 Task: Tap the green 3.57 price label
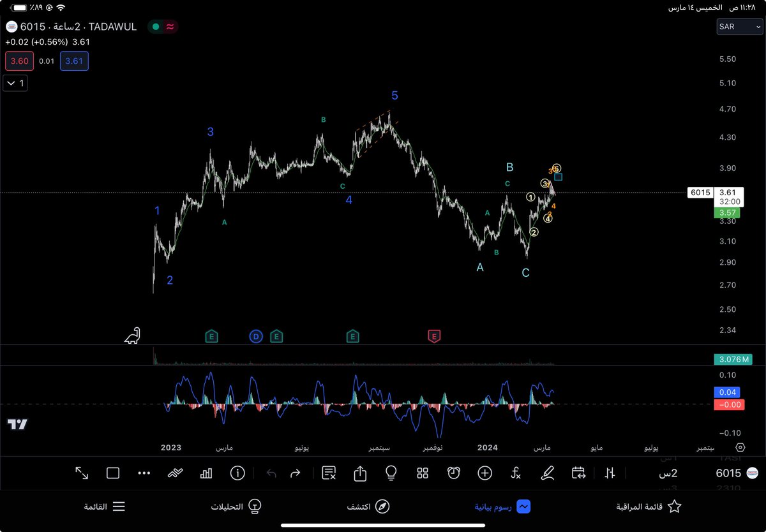point(728,212)
